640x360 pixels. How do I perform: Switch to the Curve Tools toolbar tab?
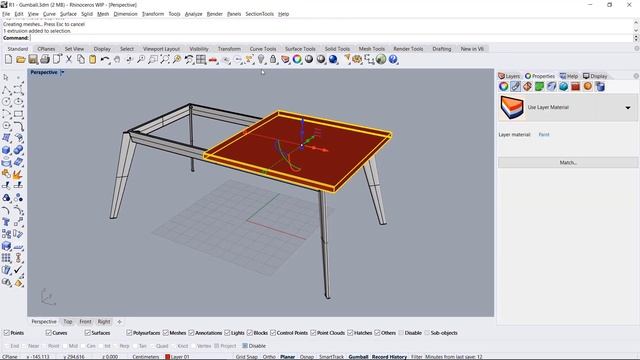click(x=263, y=49)
